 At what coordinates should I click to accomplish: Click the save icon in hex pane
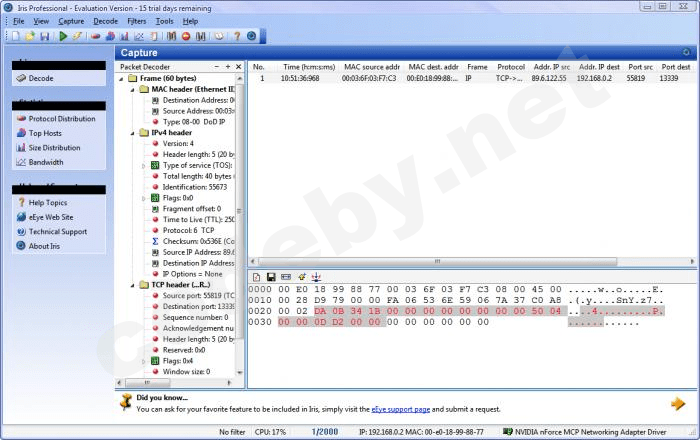tap(270, 277)
